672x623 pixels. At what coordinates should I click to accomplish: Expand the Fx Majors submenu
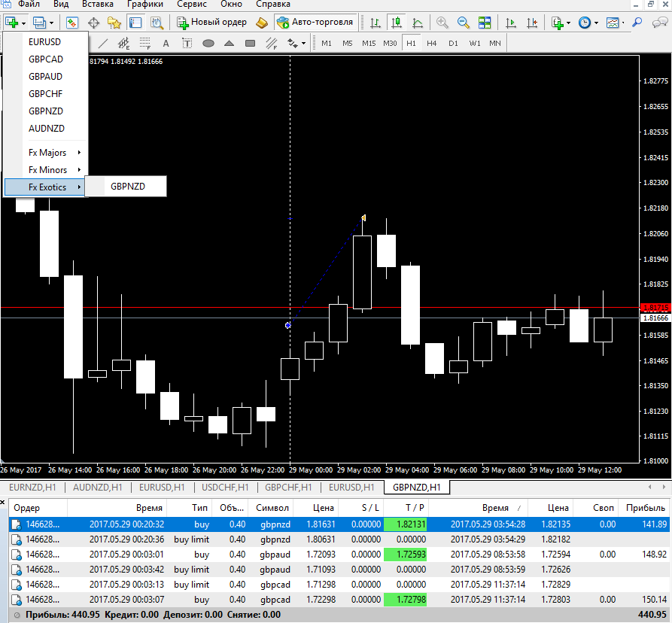(47, 153)
